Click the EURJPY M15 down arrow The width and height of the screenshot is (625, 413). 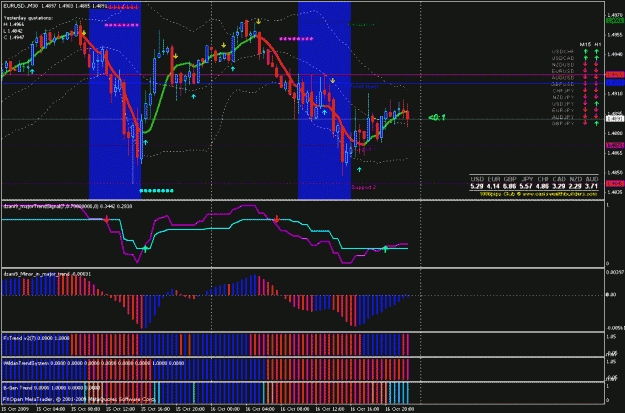click(585, 110)
